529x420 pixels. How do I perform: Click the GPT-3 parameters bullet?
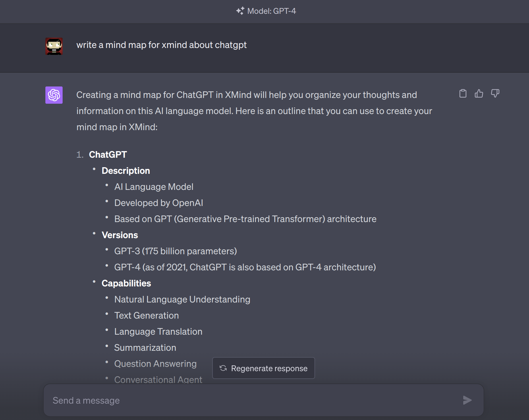click(x=175, y=251)
